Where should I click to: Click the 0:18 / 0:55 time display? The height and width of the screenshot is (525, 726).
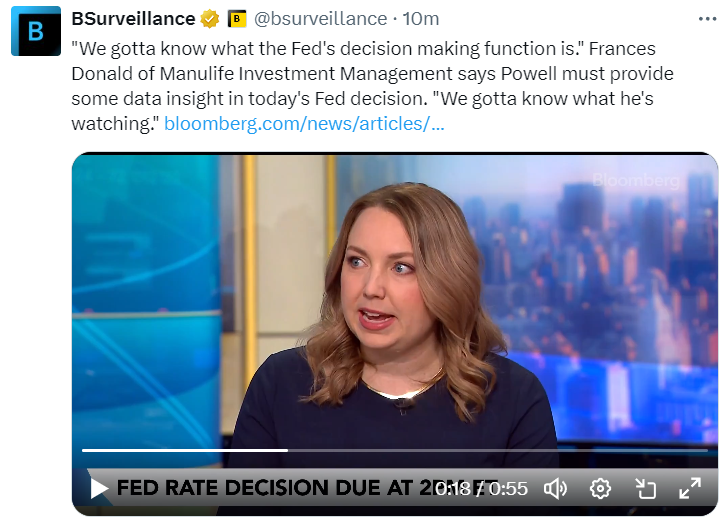tap(481, 488)
